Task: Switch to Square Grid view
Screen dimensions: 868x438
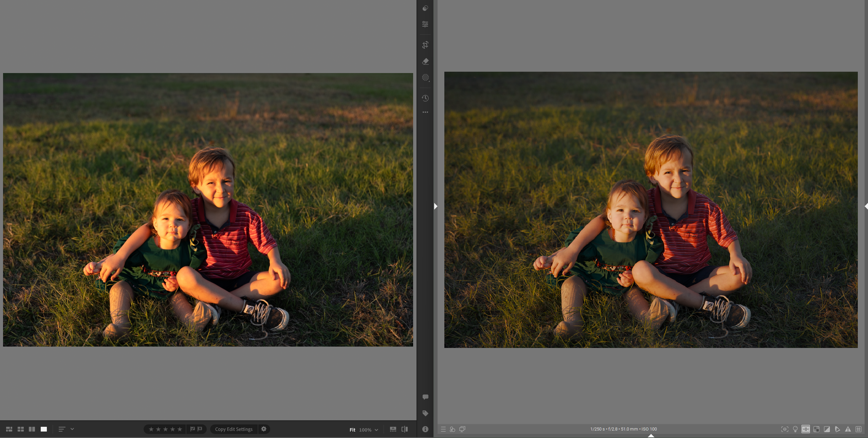Action: click(x=21, y=429)
